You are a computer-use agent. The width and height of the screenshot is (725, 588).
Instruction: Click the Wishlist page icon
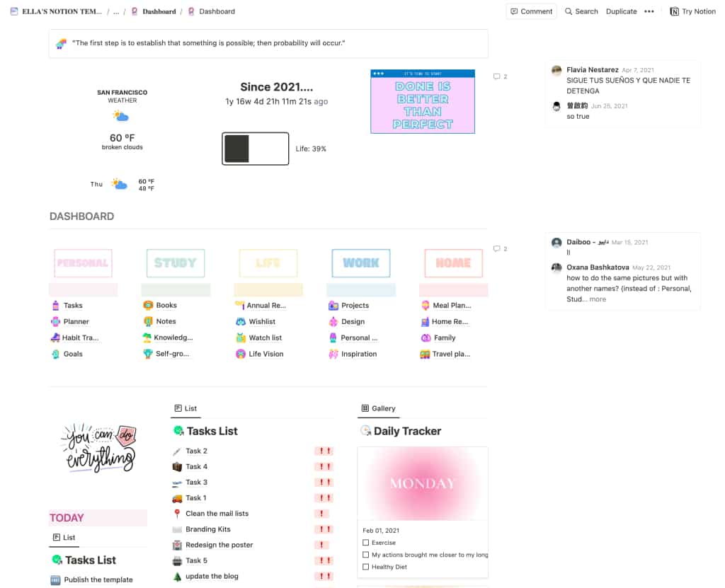(x=241, y=321)
